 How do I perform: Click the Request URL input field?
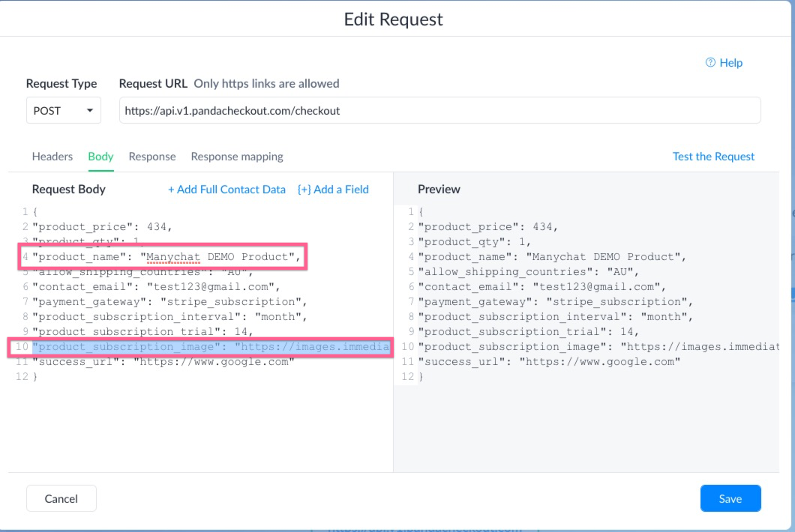coord(439,110)
